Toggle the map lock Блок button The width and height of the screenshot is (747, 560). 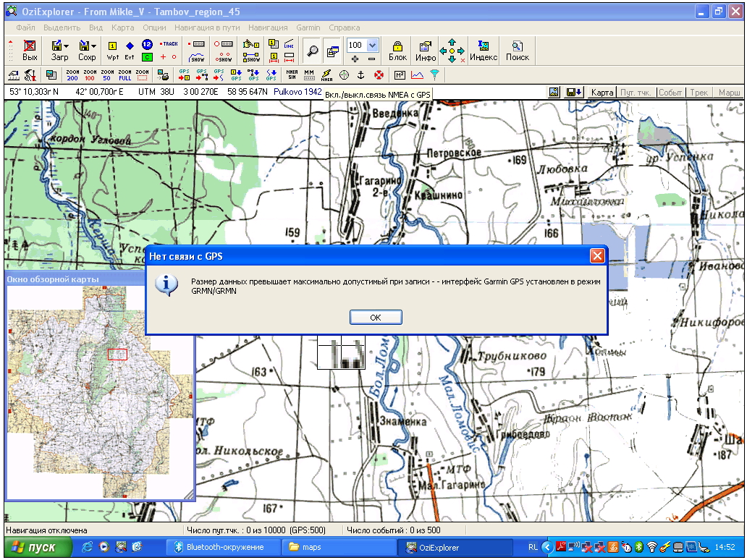click(x=397, y=50)
